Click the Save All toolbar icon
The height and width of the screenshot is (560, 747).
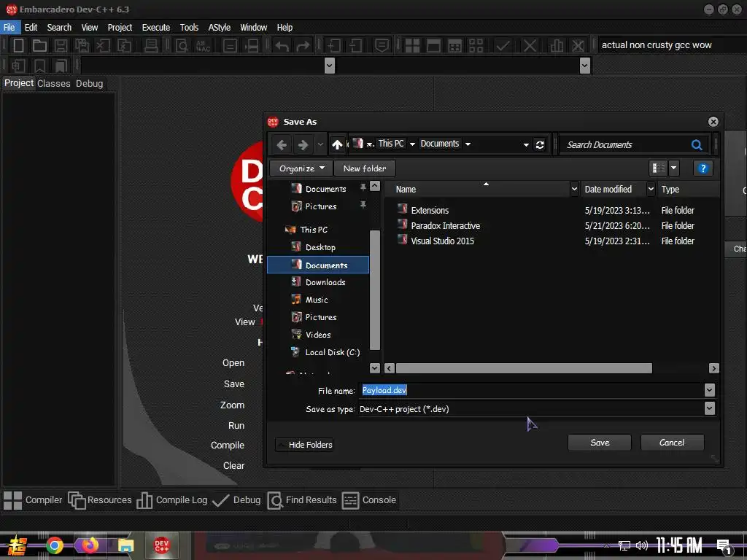click(x=82, y=46)
